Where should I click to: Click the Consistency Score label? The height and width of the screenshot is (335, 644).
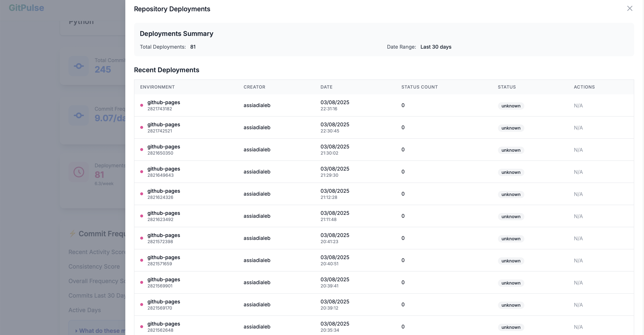(94, 267)
